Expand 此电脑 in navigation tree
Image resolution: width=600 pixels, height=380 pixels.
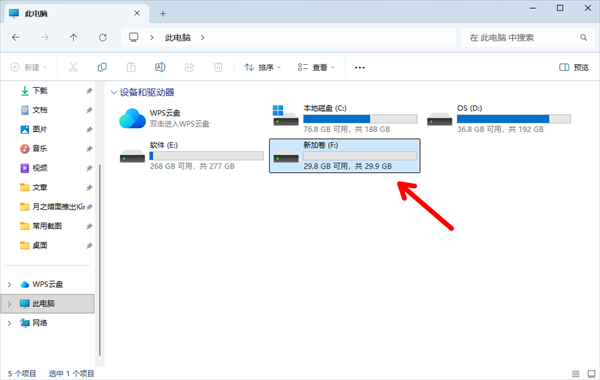click(10, 304)
